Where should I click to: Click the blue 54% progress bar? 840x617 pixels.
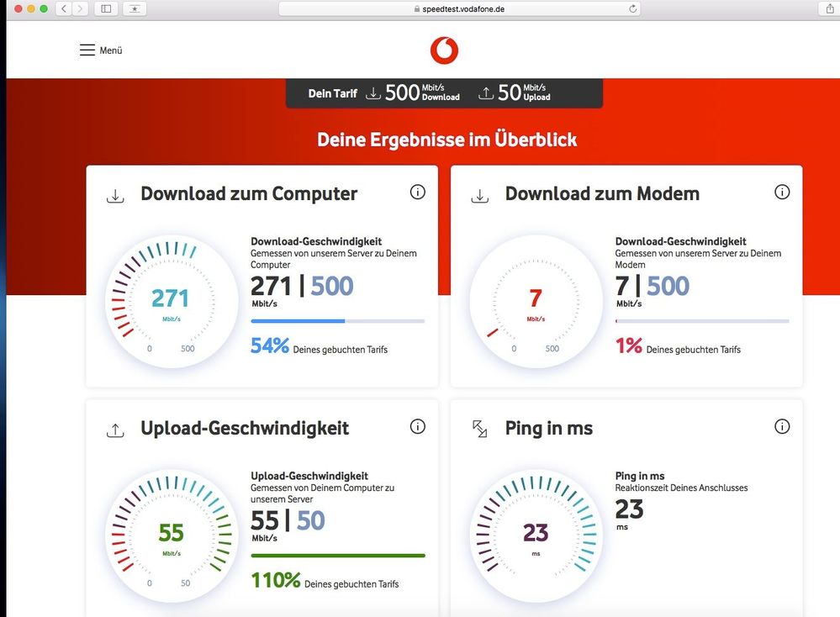coord(337,321)
